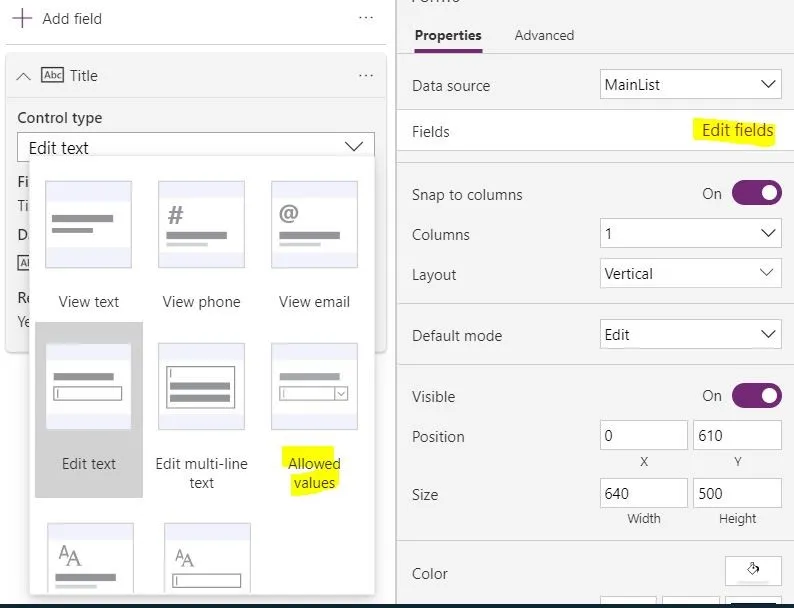Click the Color fill paint bucket icon
794x608 pixels.
point(753,569)
